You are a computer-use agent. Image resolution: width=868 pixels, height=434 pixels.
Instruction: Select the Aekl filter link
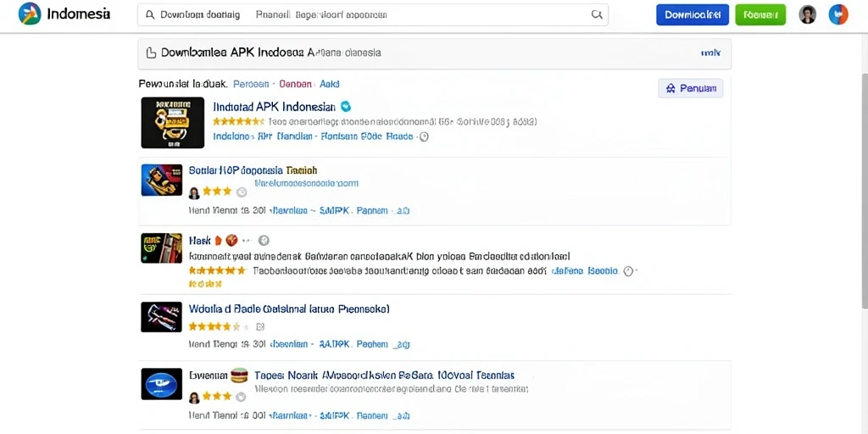click(330, 84)
